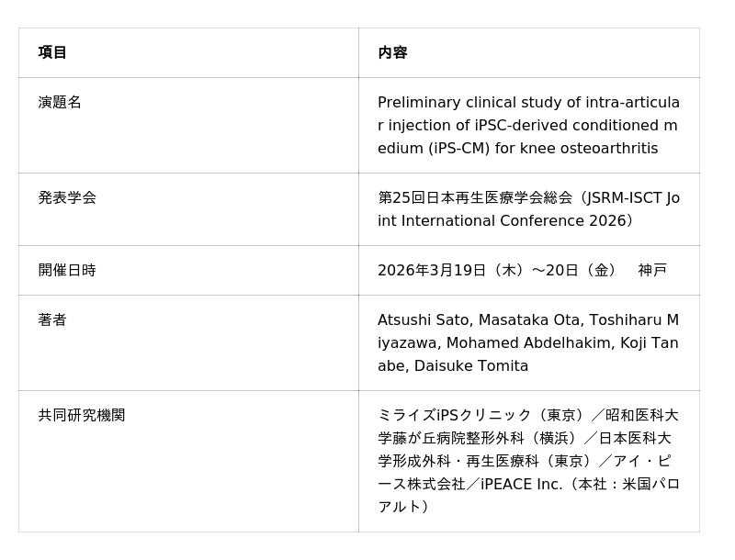Click the 内容 column header
Screen dimensions: 735x560
click(392, 52)
